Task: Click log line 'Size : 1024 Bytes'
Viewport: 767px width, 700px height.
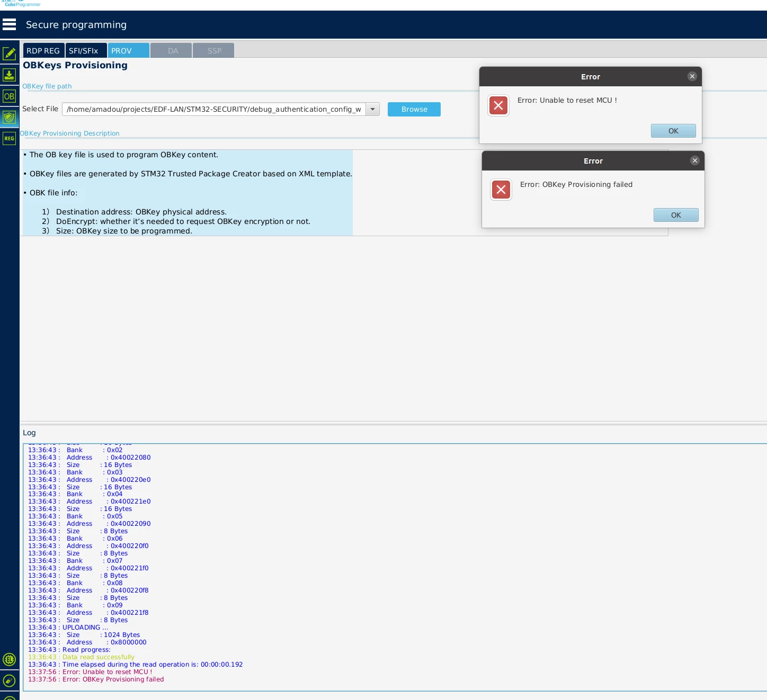Action: click(x=84, y=635)
